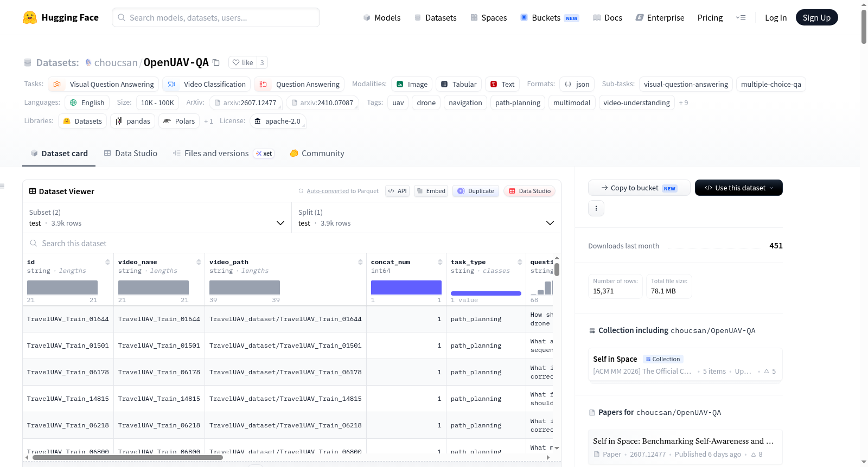Expand the Split selector dropdown

coord(426,217)
